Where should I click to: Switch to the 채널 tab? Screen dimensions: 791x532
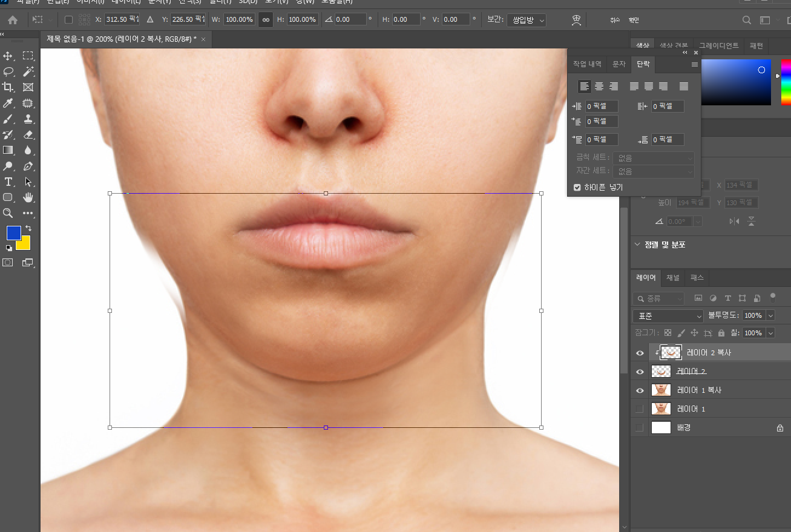(673, 278)
